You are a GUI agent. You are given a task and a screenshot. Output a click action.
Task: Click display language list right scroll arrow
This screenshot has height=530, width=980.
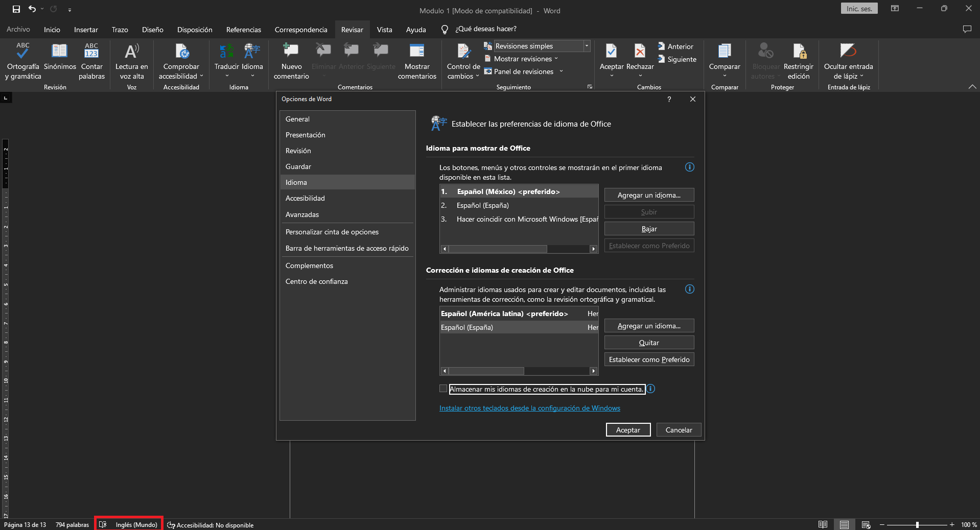click(593, 249)
